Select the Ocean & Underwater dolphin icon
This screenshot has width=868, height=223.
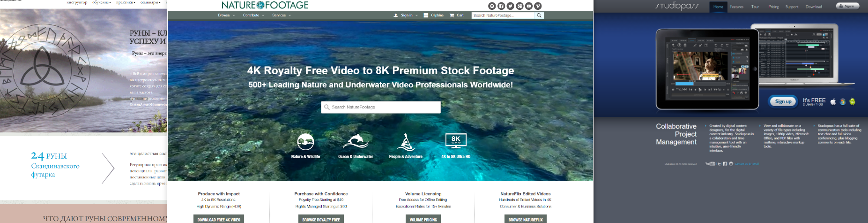click(x=356, y=141)
